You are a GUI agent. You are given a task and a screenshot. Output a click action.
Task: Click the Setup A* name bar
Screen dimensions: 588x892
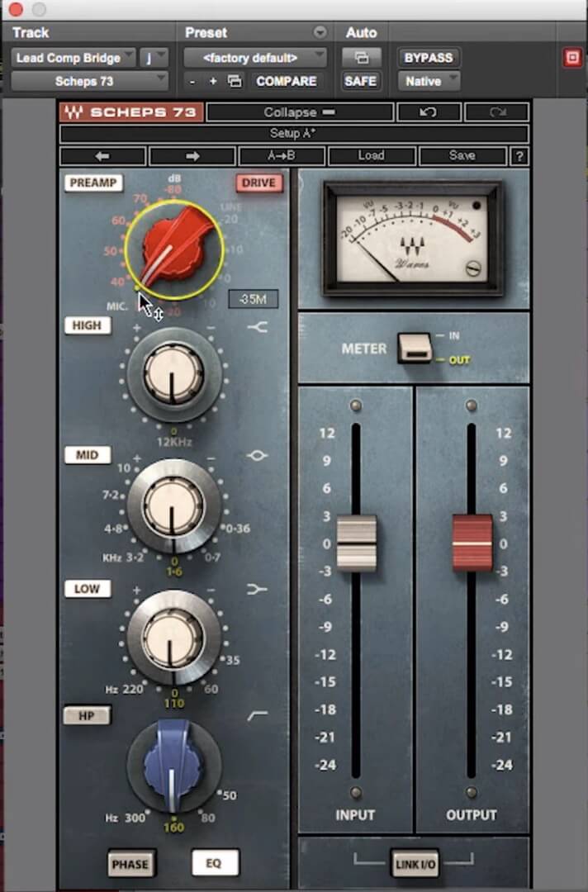[x=294, y=134]
